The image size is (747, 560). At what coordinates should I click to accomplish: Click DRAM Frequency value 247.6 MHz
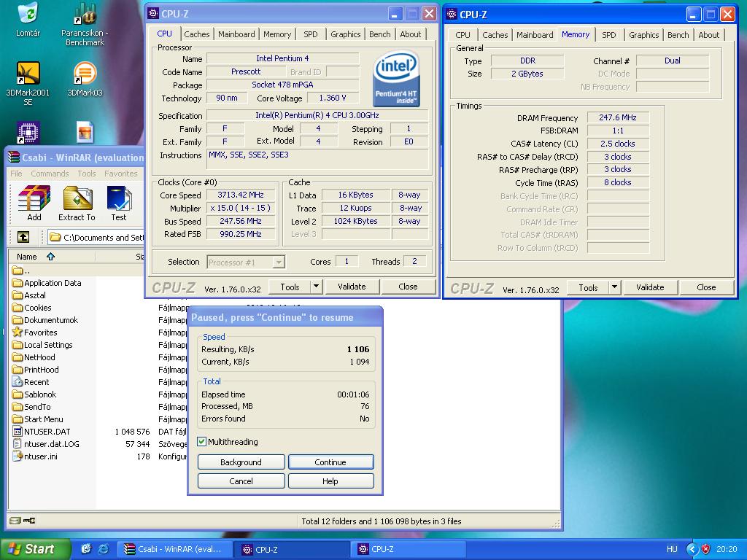click(618, 117)
